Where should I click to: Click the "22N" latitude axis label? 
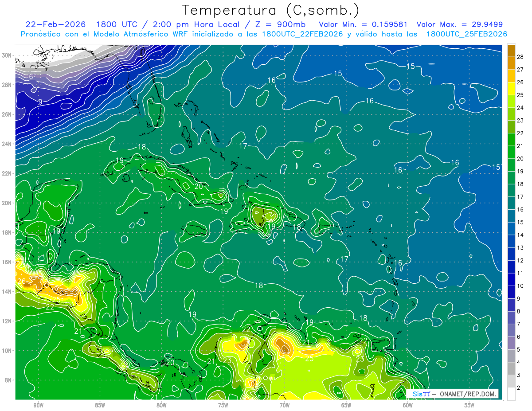7,173
